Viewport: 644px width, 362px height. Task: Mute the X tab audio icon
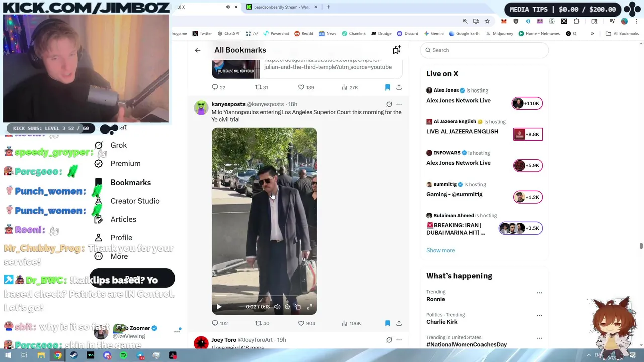pos(228,7)
